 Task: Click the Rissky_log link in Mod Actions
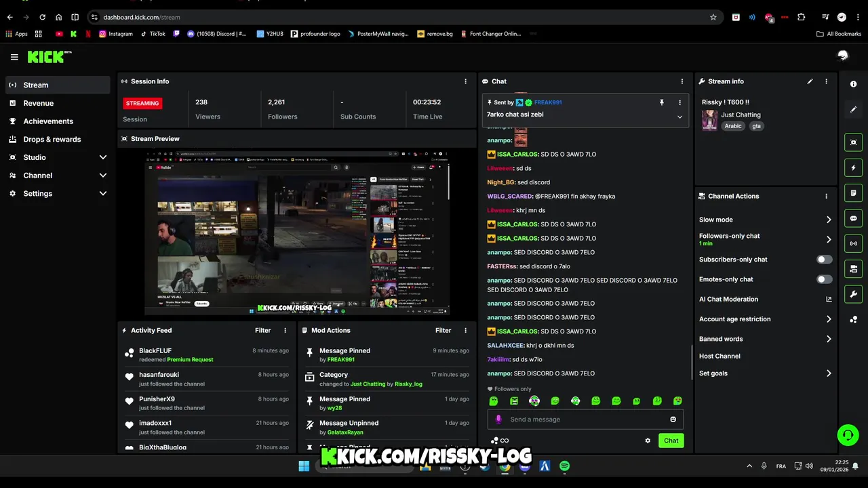pos(408,384)
